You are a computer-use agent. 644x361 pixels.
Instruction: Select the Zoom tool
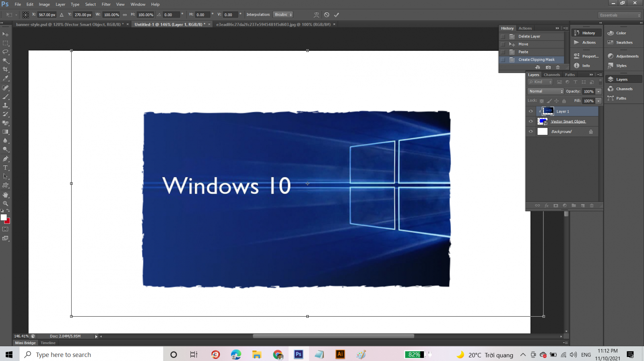tap(6, 204)
